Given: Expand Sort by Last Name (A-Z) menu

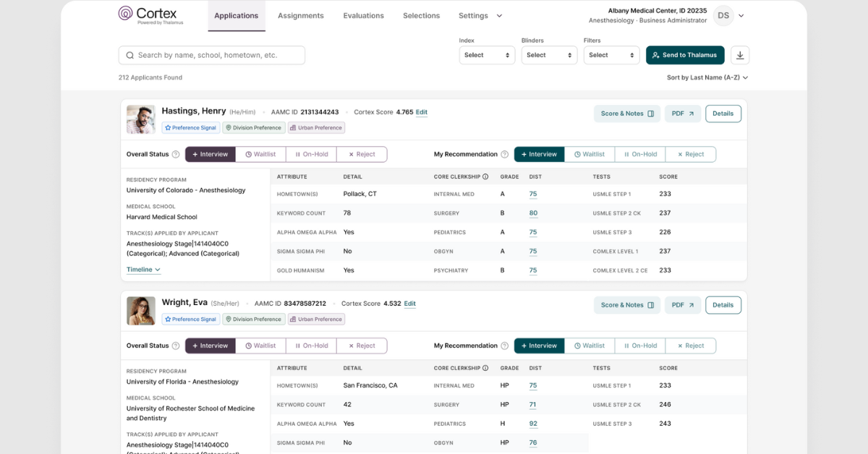Looking at the screenshot, I should [707, 77].
